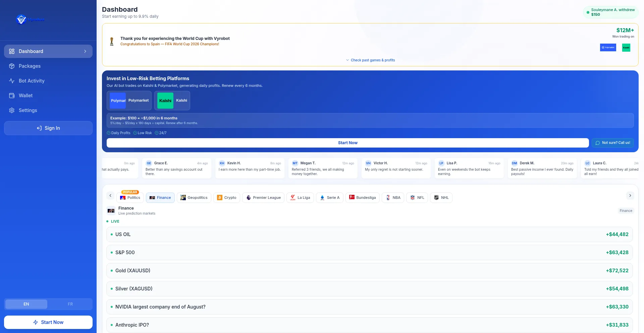This screenshot has width=644, height=333.
Task: Click the wide white Start Now button
Action: coord(348,143)
